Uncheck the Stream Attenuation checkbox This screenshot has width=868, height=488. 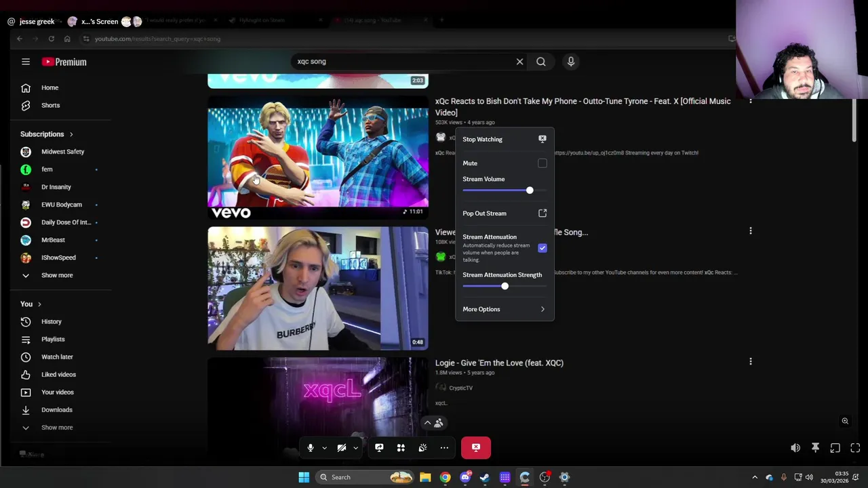[x=542, y=248]
